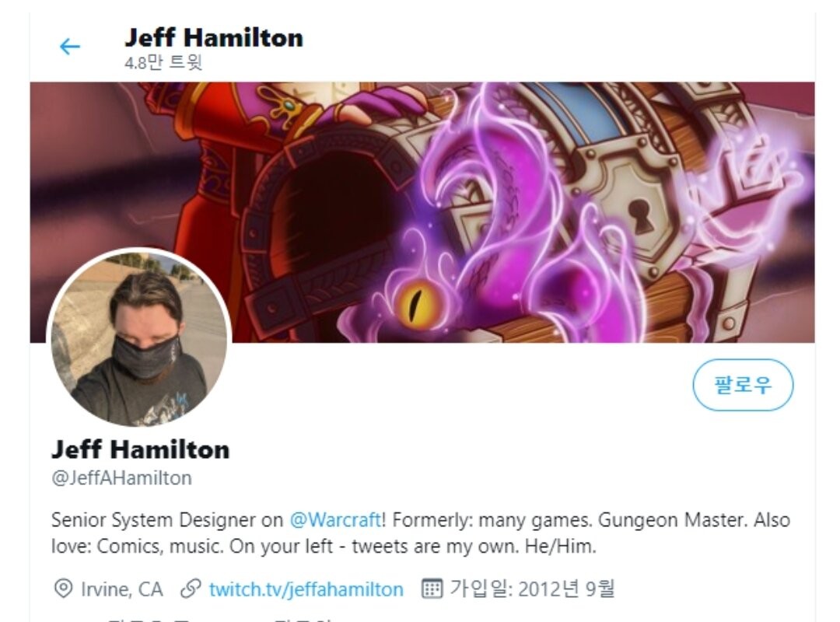Click the keyhole on the banner chest
This screenshot has width=840, height=622.
tap(640, 215)
